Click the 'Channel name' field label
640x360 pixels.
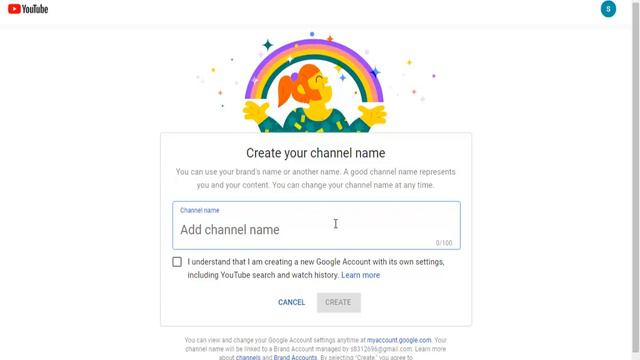pyautogui.click(x=200, y=210)
